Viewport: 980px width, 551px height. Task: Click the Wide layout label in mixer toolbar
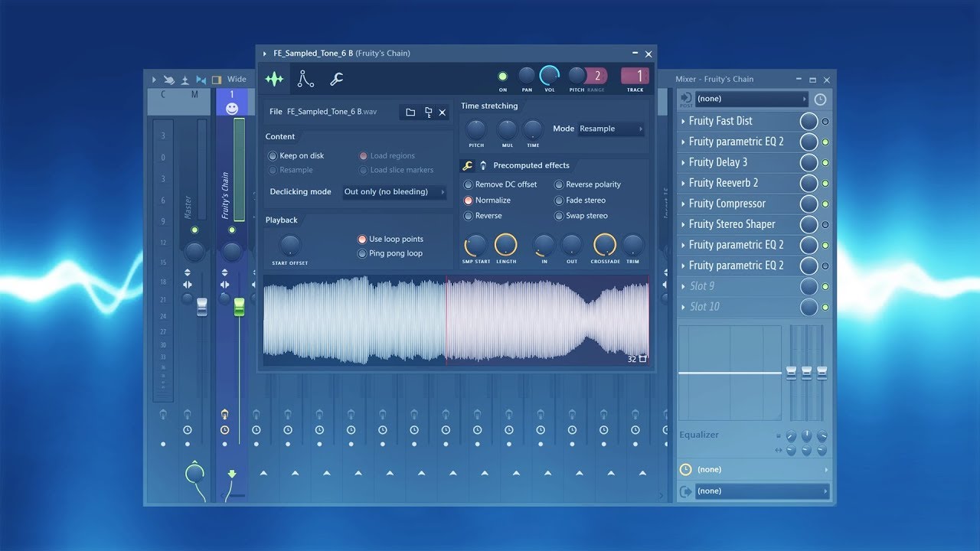coord(237,79)
